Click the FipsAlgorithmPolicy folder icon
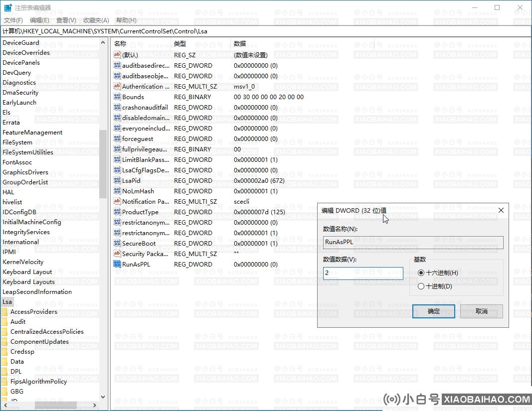 [5, 382]
